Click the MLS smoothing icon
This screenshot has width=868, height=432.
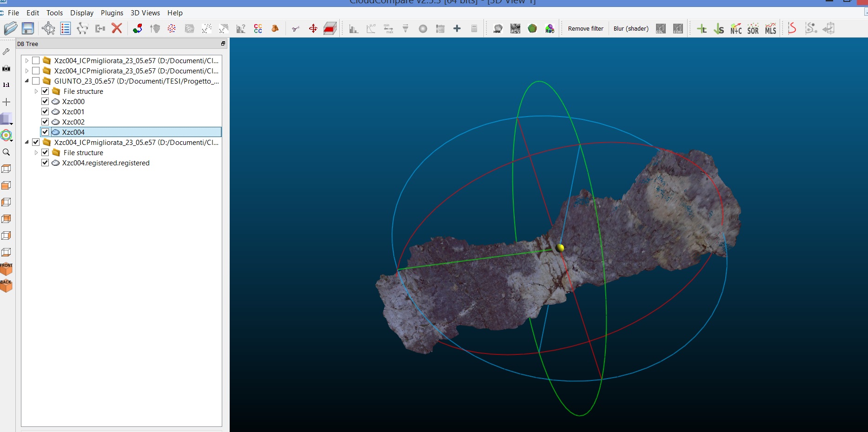coord(770,29)
